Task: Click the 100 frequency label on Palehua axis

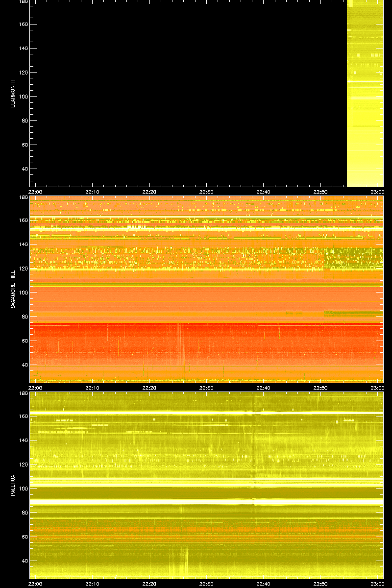Action: [23, 489]
